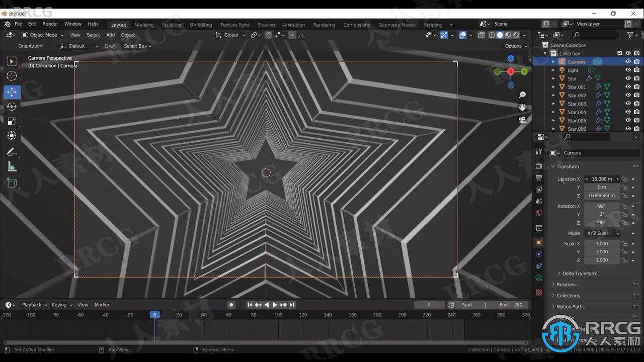Image resolution: width=644 pixels, height=362 pixels.
Task: Open the timeline Marker menu
Action: pyautogui.click(x=102, y=305)
